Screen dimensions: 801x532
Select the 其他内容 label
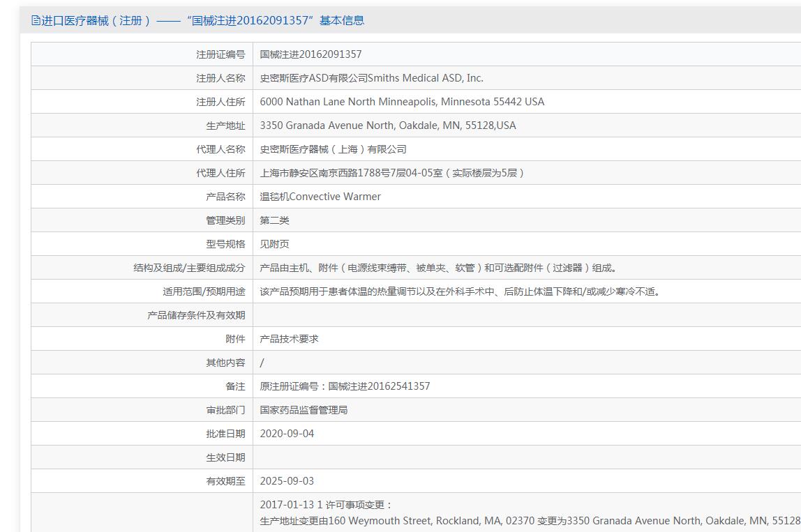point(226,363)
